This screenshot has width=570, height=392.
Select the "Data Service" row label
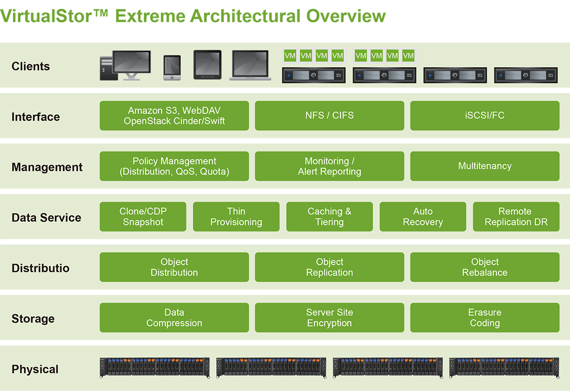point(46,217)
